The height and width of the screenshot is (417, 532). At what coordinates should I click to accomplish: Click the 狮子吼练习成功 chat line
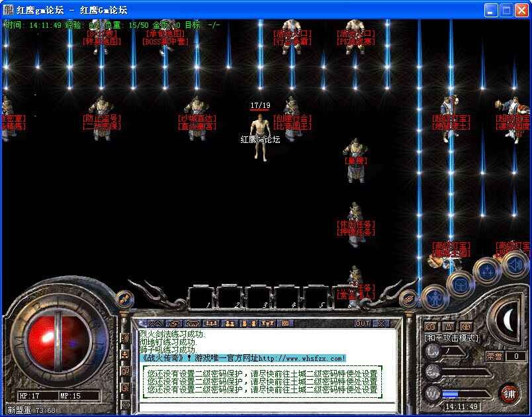(168, 350)
